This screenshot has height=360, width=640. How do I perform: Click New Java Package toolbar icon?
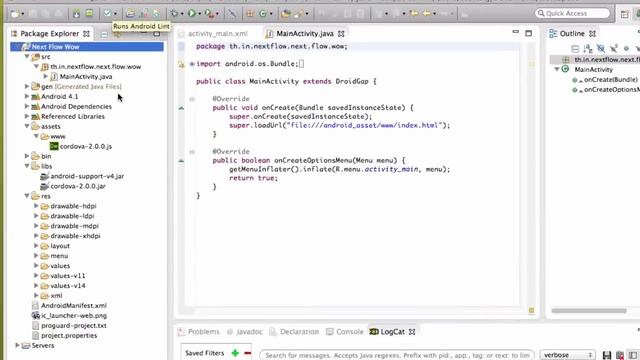pyautogui.click(x=250, y=13)
